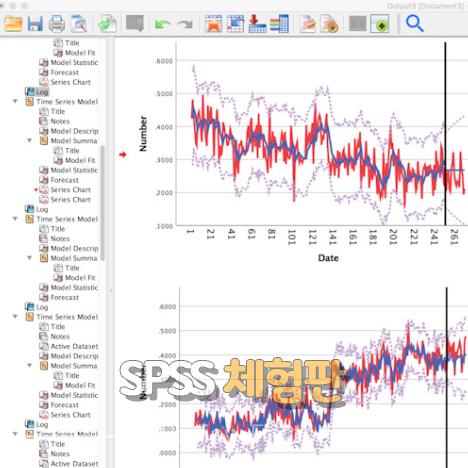Recall recently used dialogs
Image resolution: width=468 pixels, height=468 pixels.
click(x=135, y=23)
